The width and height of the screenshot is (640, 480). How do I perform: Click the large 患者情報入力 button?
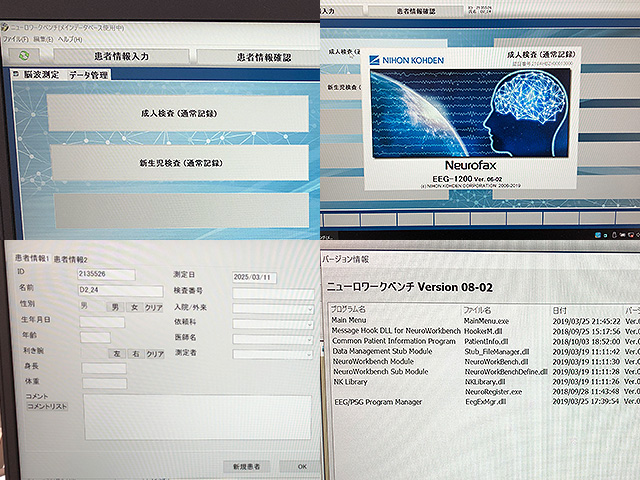coord(121,56)
